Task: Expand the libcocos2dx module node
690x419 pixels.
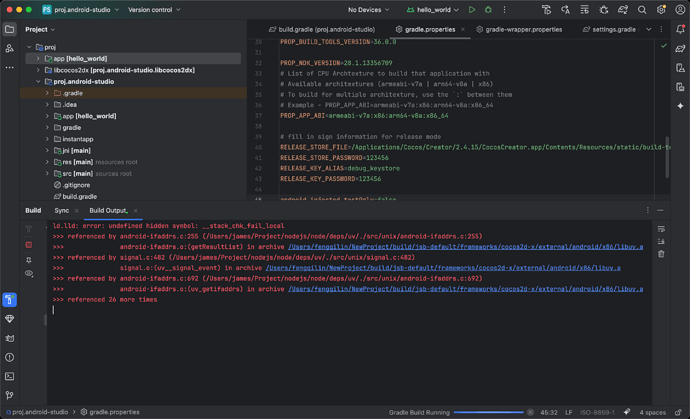Action: pos(38,70)
